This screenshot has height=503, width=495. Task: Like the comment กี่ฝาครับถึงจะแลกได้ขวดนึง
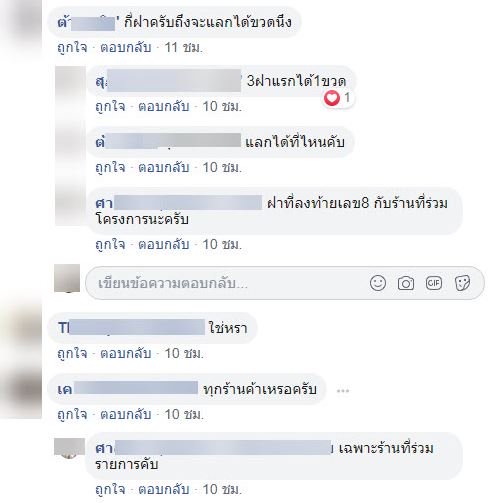72,47
